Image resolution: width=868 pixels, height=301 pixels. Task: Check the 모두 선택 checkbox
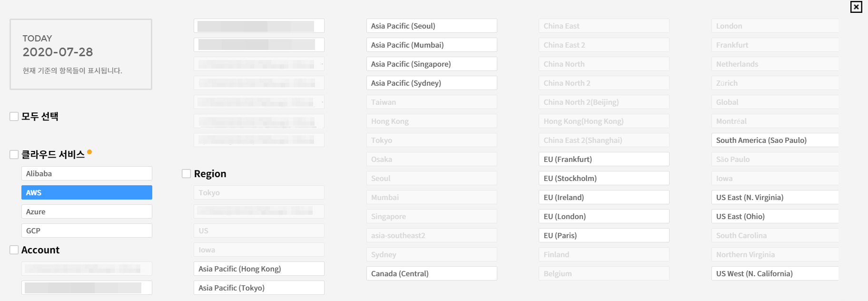tap(14, 116)
